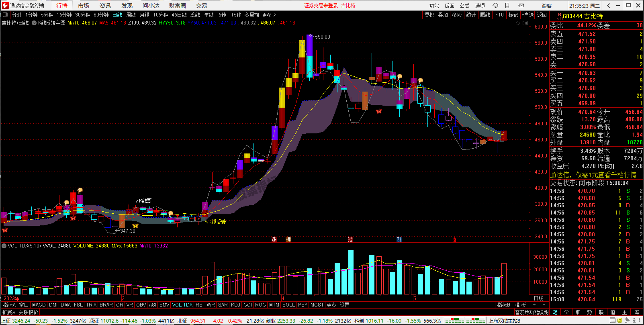This screenshot has height=325, width=644.
Task: Open the 普及版功能说明 link
Action: 532,312
